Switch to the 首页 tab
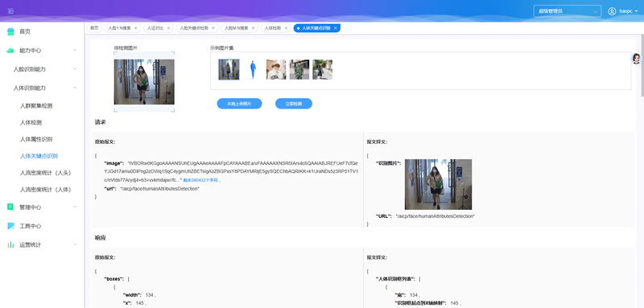Image resolution: width=644 pixels, height=308 pixels. pyautogui.click(x=94, y=28)
